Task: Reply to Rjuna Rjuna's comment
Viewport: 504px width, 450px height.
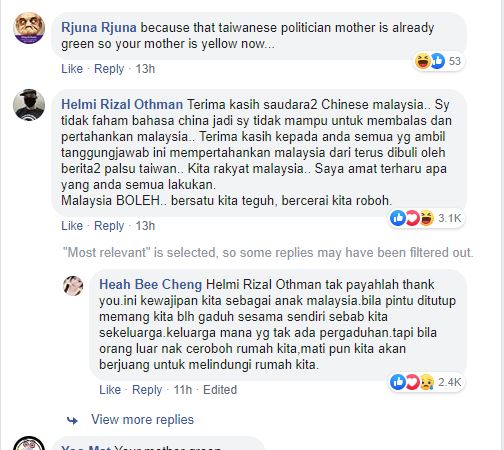Action: point(109,69)
